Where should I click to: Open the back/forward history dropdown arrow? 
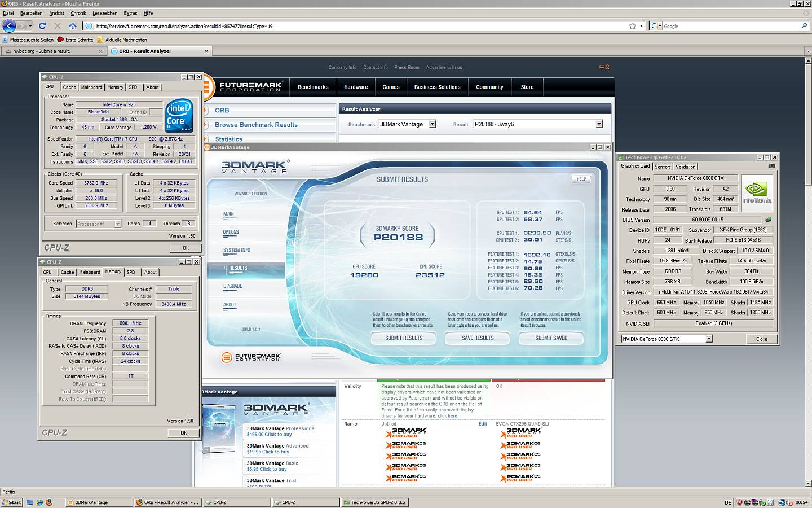pos(30,26)
